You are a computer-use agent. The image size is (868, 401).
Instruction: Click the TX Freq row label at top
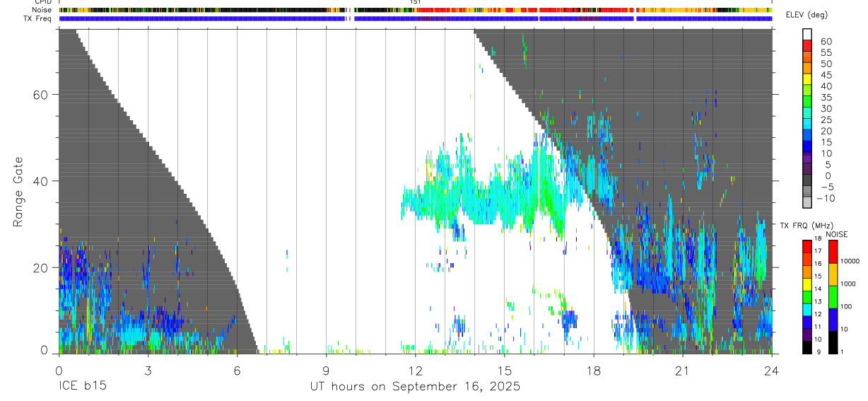38,18
